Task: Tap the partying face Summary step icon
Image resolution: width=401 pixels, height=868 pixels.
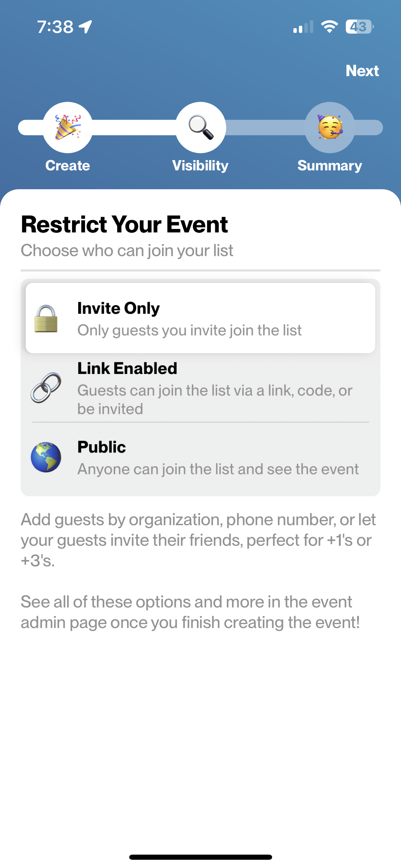Action: point(330,128)
